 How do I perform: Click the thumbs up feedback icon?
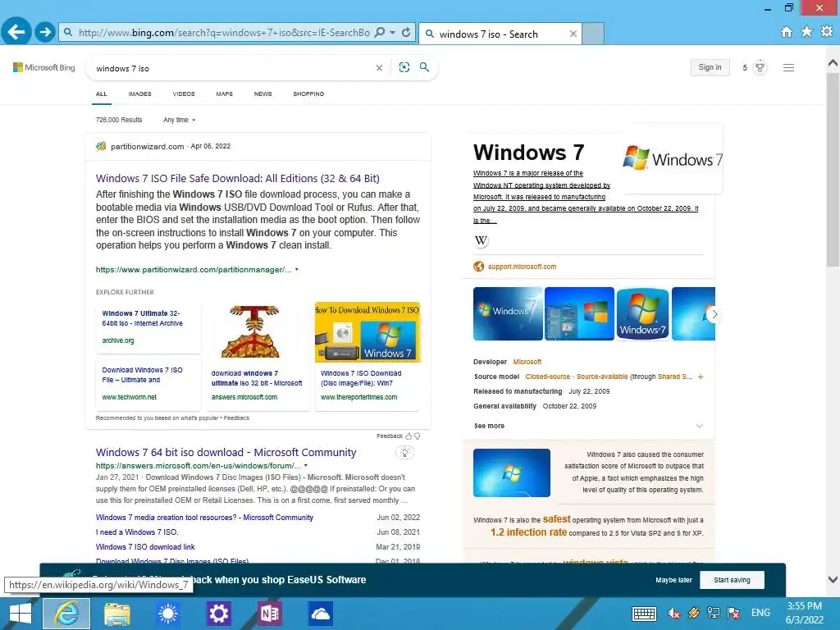coord(409,436)
